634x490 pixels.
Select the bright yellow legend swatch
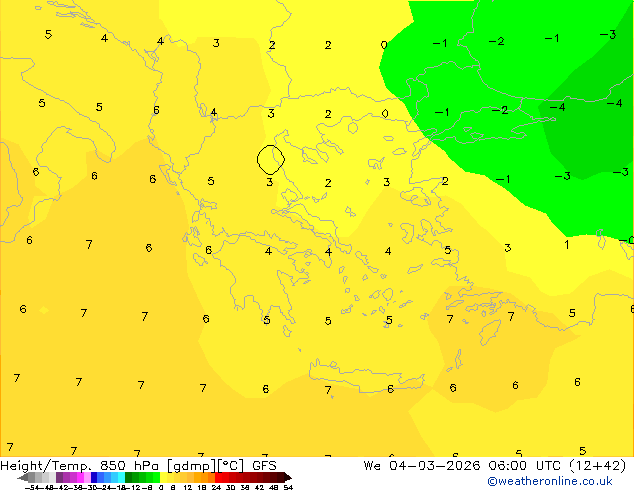pyautogui.click(x=163, y=477)
